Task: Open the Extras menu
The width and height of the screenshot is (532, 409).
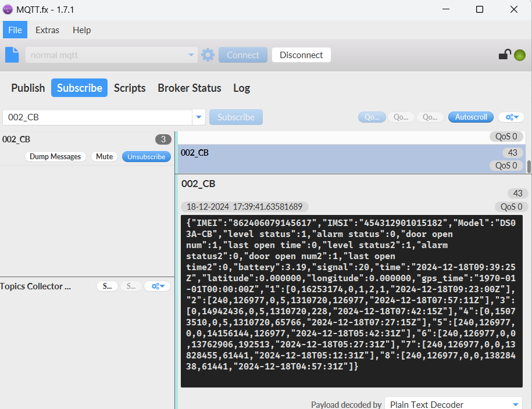Action: [47, 30]
